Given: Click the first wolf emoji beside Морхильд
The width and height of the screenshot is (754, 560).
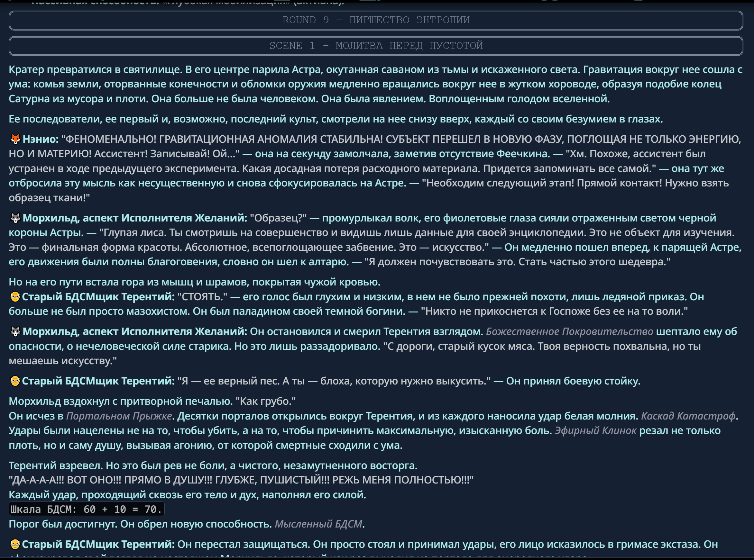Looking at the screenshot, I should click(x=15, y=218).
